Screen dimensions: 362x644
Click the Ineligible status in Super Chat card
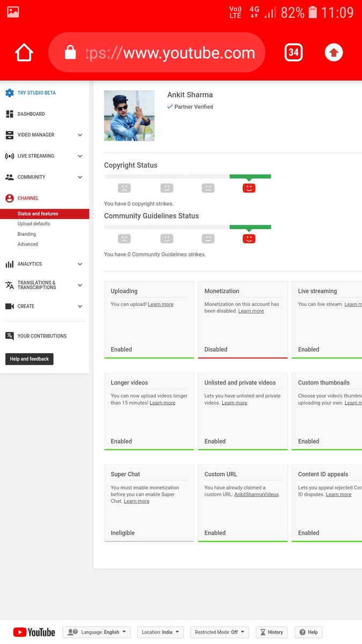[x=123, y=533]
